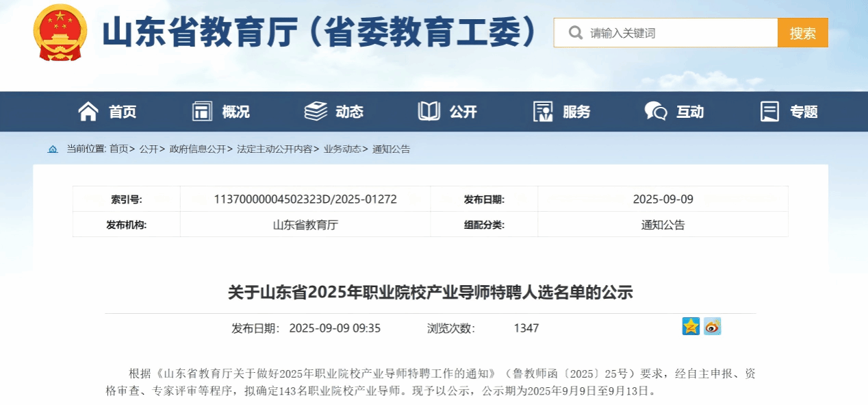The width and height of the screenshot is (868, 405).
Task: Click the document icon beside 专题
Action: point(770,111)
